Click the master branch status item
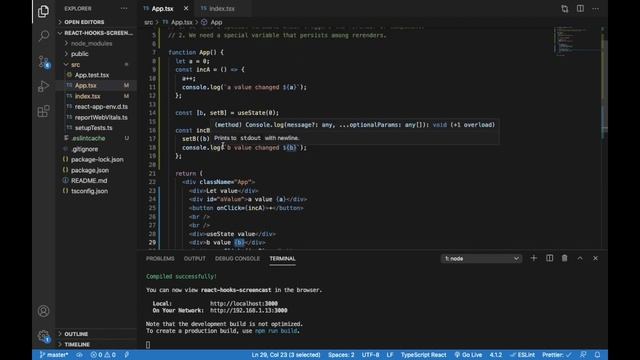640x360 pixels. click(53, 355)
